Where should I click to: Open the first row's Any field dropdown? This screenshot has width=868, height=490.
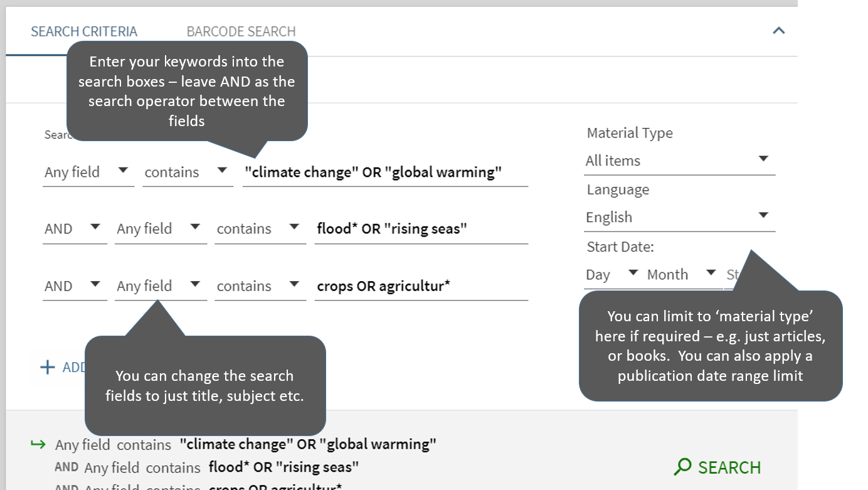pos(87,172)
